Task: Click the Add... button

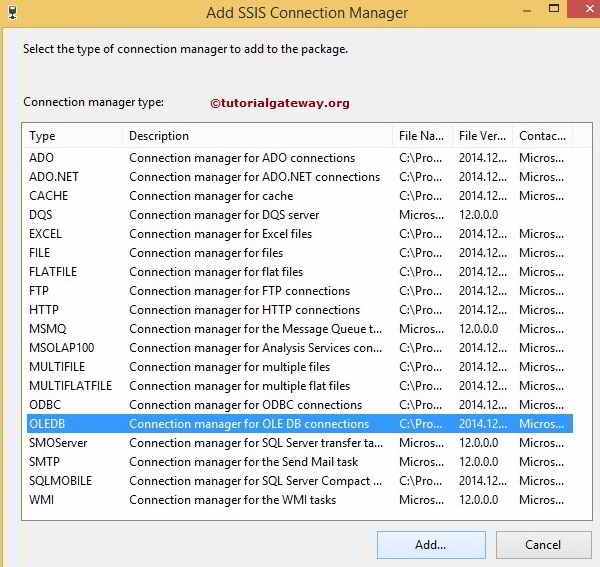Action: coord(431,544)
